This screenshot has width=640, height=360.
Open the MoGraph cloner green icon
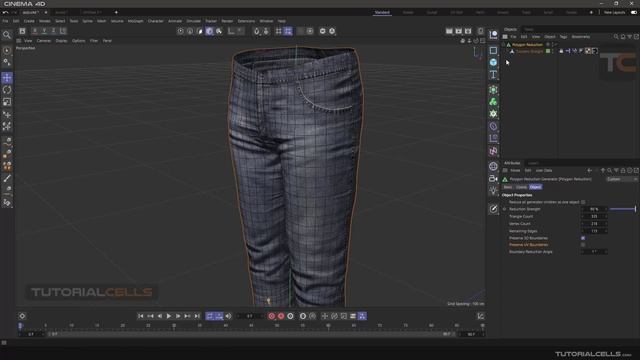[493, 102]
